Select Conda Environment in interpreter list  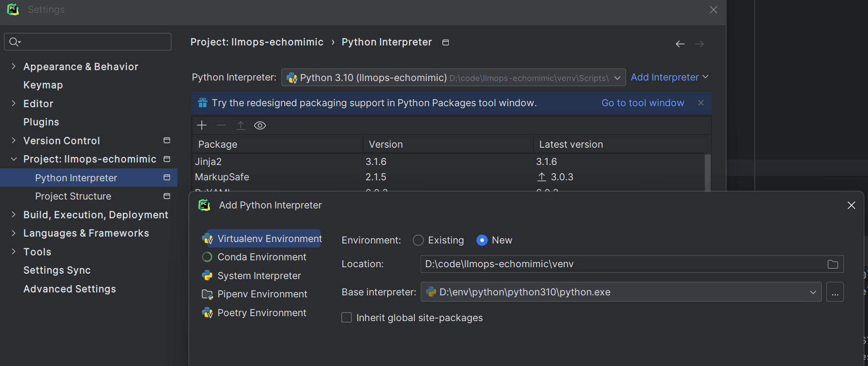pyautogui.click(x=261, y=257)
